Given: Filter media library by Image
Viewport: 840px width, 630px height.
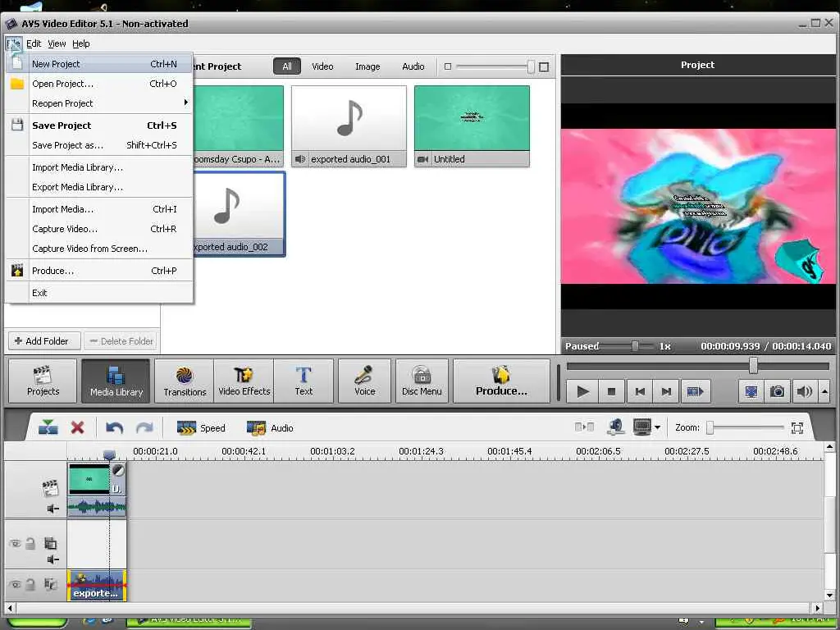Looking at the screenshot, I should click(367, 66).
